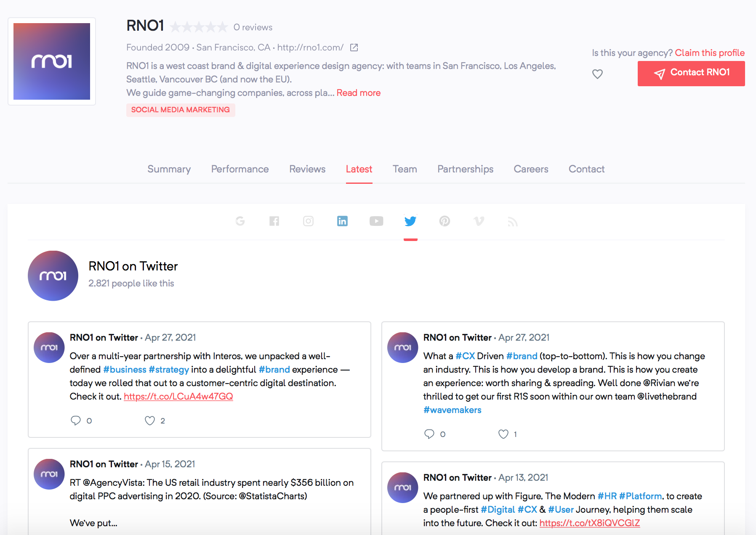Click the avatar on the Apr 15 tweet
The width and height of the screenshot is (756, 535).
click(x=49, y=474)
